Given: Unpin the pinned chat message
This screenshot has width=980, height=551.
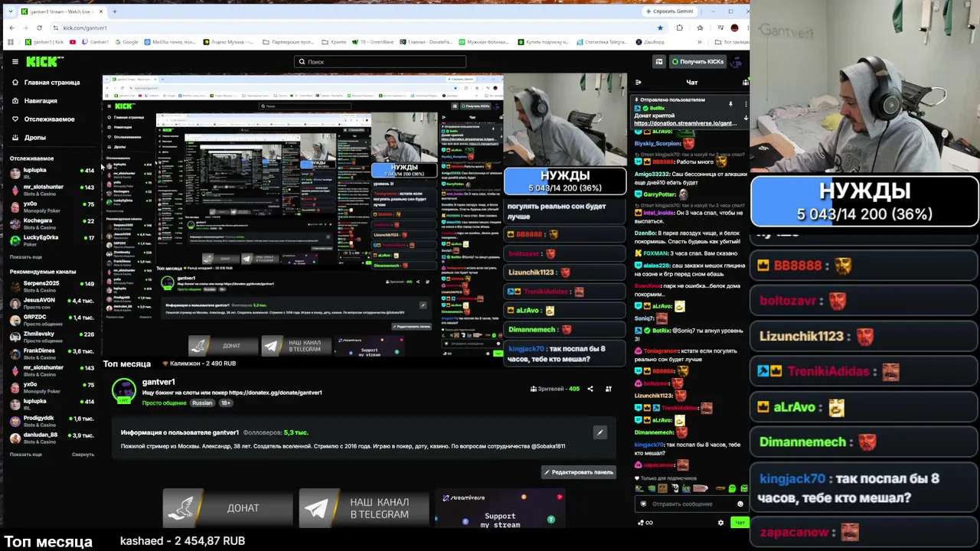Looking at the screenshot, I should coord(730,103).
